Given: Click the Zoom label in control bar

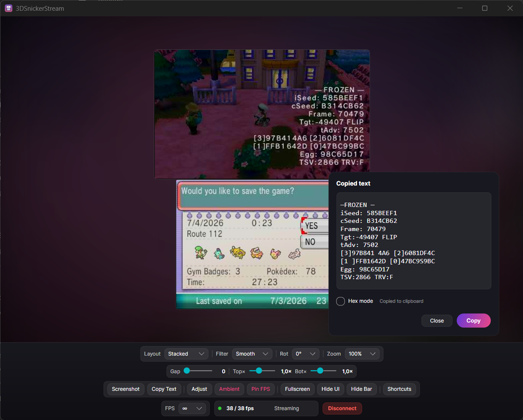Looking at the screenshot, I should (334, 354).
